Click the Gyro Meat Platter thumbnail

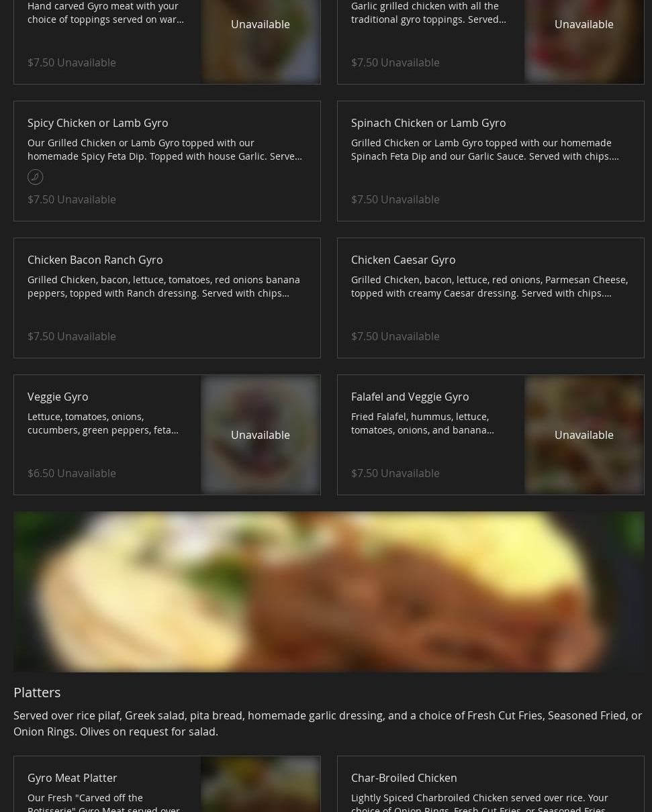(261, 784)
